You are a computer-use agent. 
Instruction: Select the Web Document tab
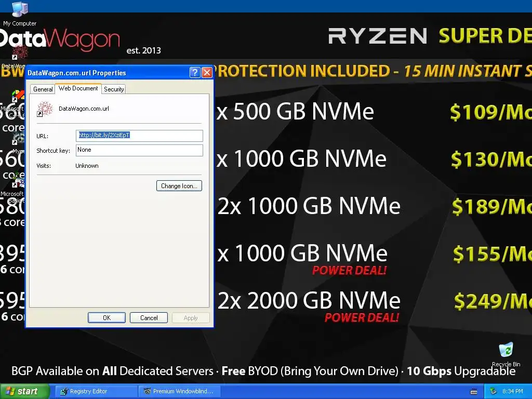pyautogui.click(x=78, y=88)
